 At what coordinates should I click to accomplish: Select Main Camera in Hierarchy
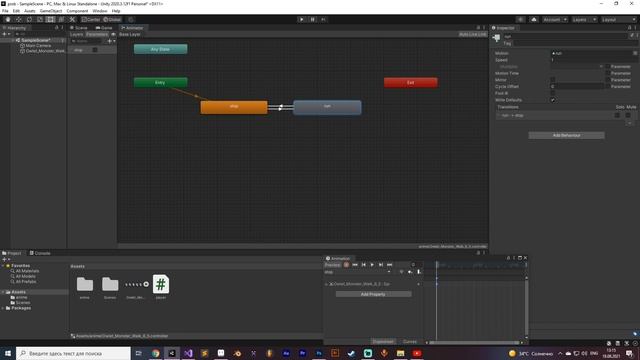pos(38,46)
